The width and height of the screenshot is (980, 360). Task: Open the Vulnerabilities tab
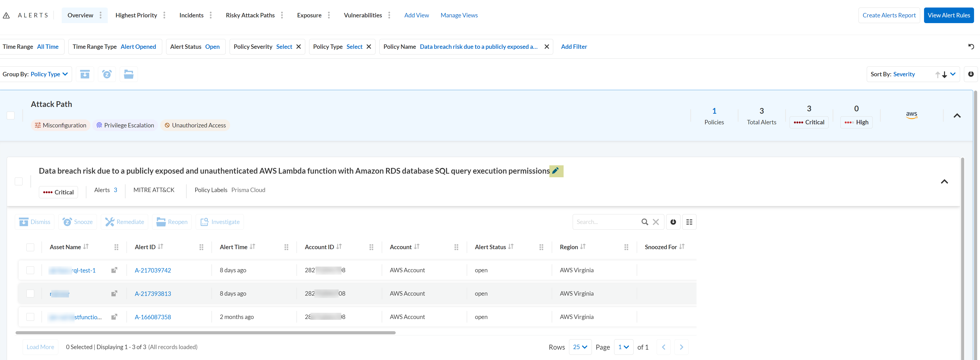click(x=363, y=15)
